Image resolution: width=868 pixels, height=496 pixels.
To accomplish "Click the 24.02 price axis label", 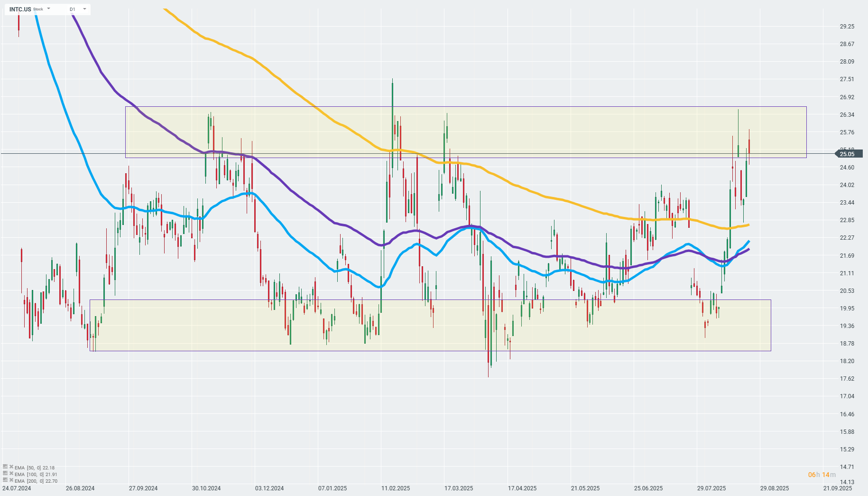I will pos(847,185).
